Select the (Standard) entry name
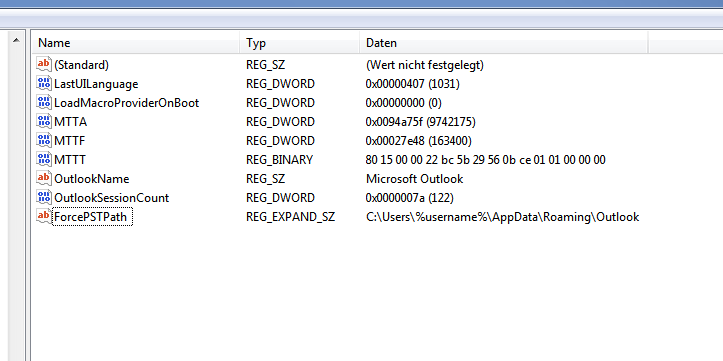 pyautogui.click(x=82, y=65)
